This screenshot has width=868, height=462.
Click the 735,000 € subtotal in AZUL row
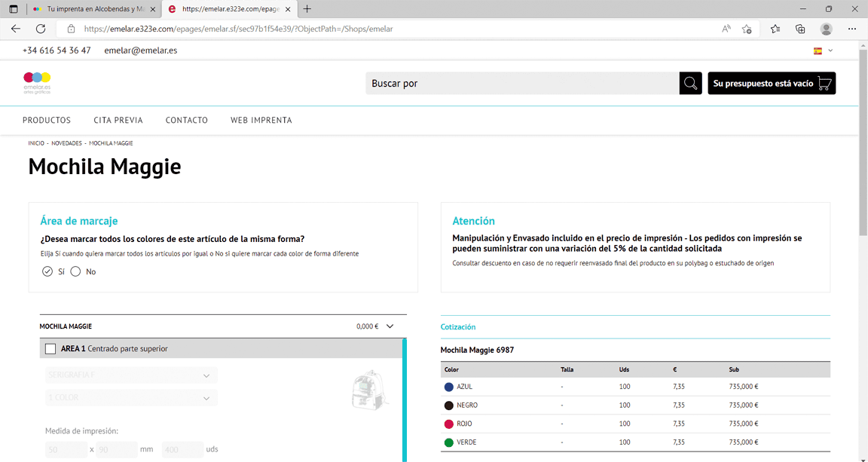pos(744,387)
